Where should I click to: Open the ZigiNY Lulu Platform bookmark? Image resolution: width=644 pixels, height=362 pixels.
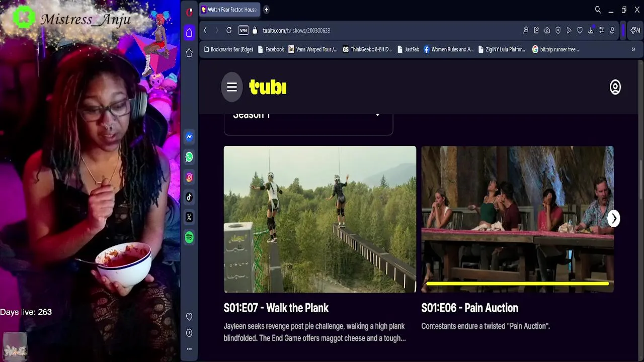click(x=502, y=49)
